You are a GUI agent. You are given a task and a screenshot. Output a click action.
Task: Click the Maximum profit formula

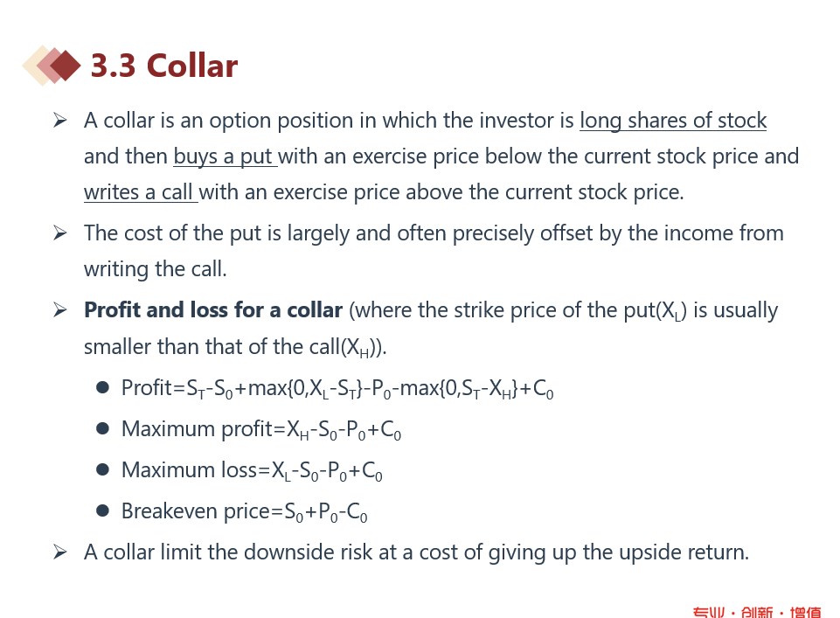point(260,429)
